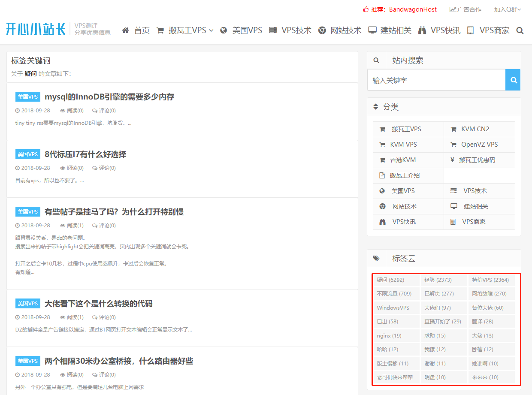The image size is (532, 395).
Task: Click the 开心小站长 site logo
Action: [36, 29]
